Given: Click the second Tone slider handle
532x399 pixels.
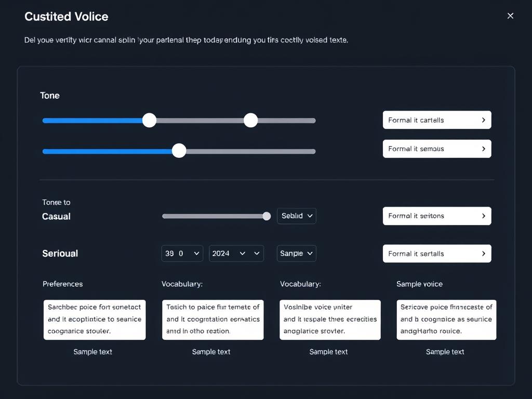Looking at the screenshot, I should coord(179,151).
